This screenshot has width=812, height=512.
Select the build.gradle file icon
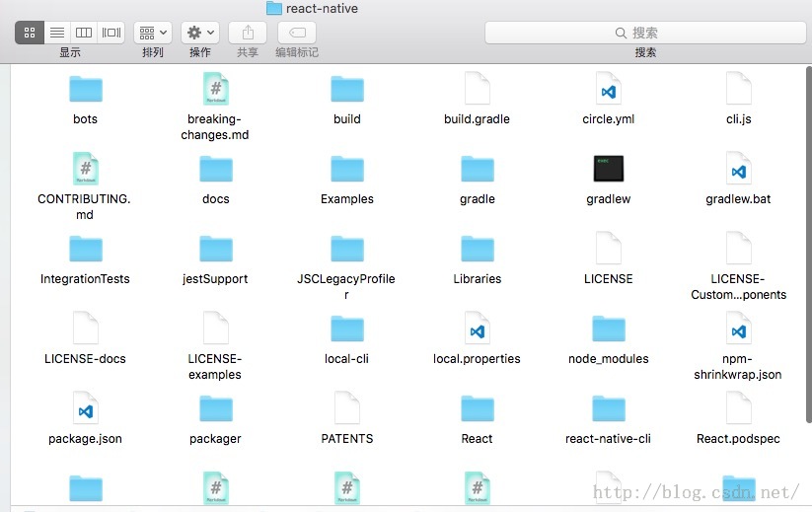tap(478, 89)
